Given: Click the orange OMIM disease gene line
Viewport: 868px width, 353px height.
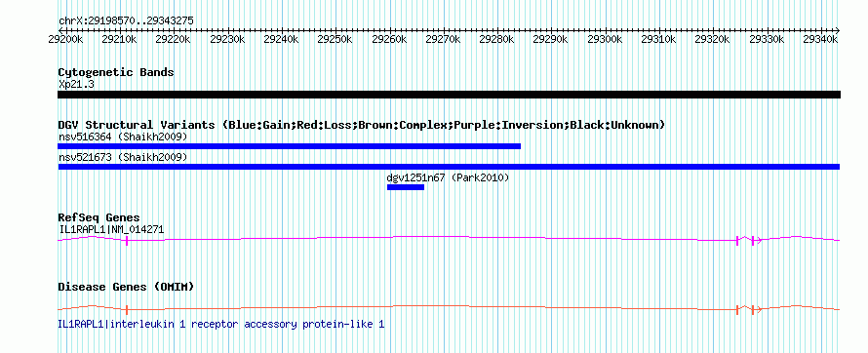Looking at the screenshot, I should (x=449, y=309).
